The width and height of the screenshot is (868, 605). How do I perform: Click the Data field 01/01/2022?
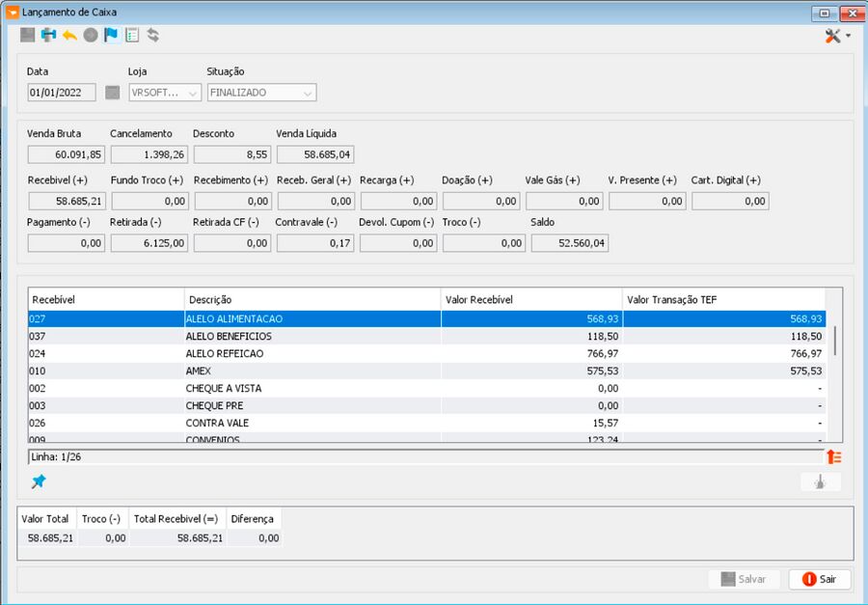(62, 93)
